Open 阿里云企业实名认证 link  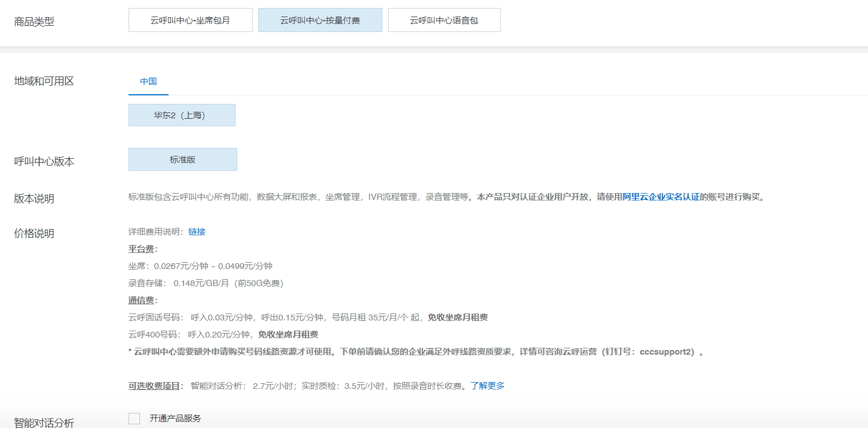coord(661,197)
